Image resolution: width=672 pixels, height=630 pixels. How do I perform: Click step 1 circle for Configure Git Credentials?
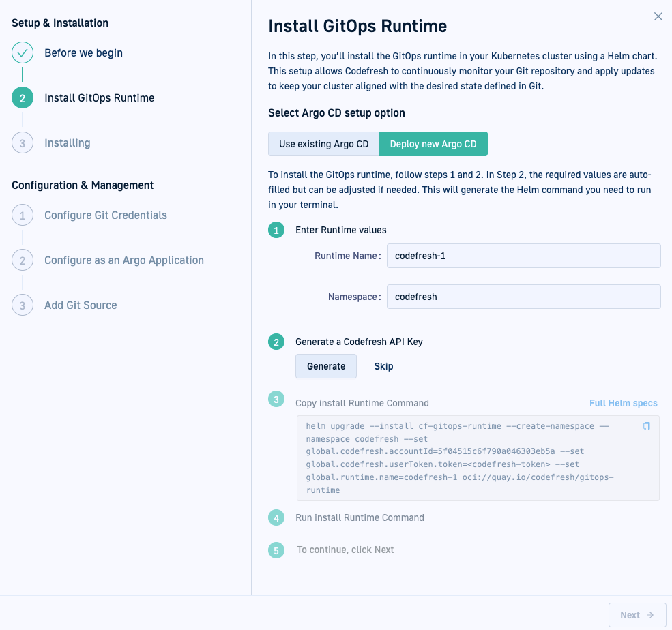[23, 215]
